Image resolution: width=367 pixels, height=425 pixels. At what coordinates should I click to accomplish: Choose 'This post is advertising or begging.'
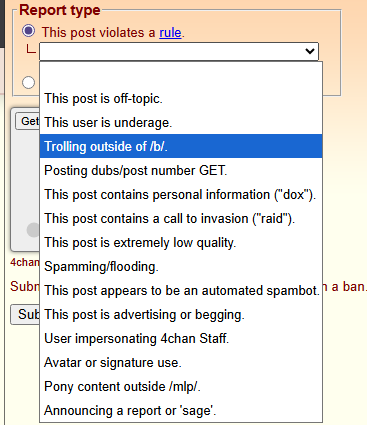pos(181,314)
